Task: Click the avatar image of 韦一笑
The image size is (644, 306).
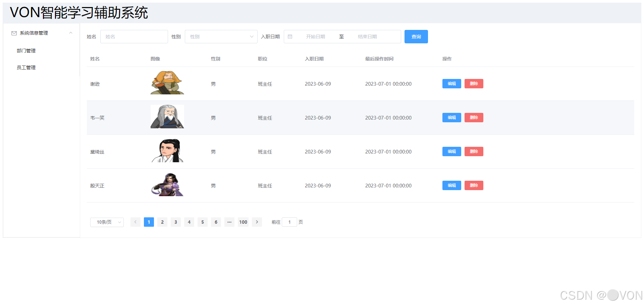Action: [x=167, y=117]
